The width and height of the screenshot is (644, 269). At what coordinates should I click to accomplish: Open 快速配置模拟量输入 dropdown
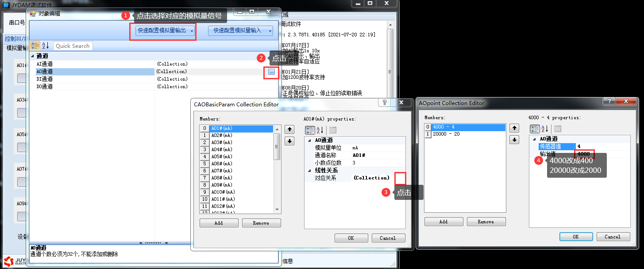pyautogui.click(x=240, y=31)
